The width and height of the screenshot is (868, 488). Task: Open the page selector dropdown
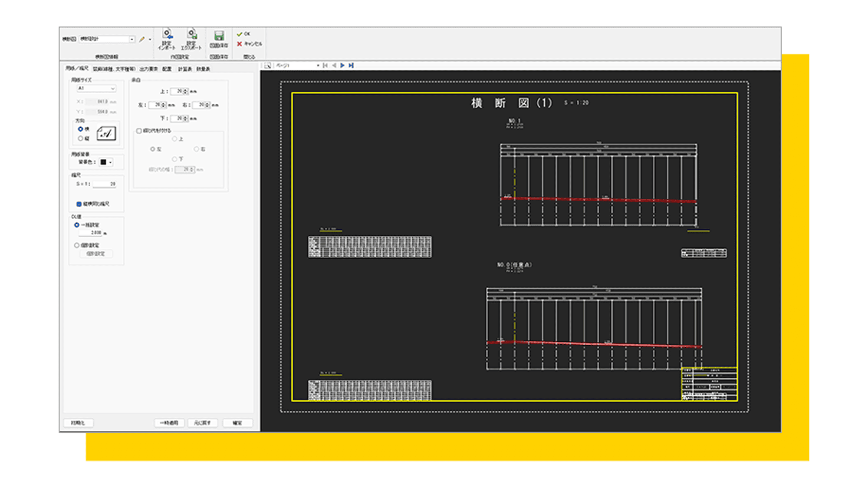click(x=318, y=66)
